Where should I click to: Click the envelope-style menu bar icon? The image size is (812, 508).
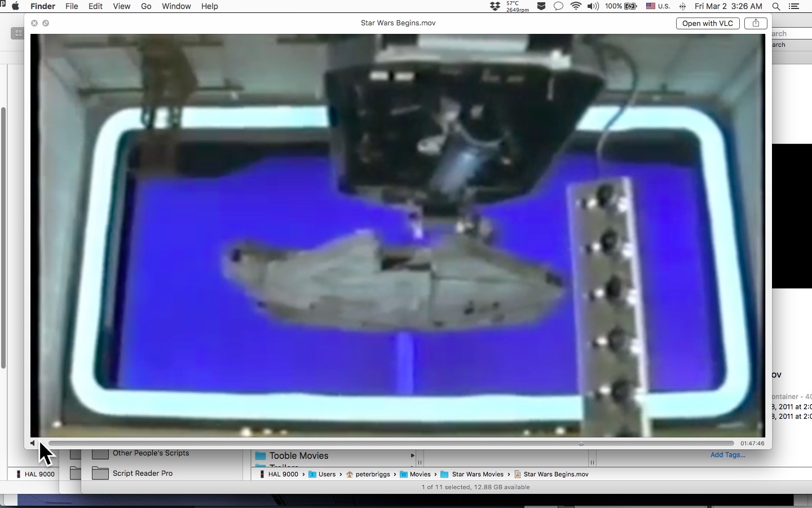[x=541, y=6]
